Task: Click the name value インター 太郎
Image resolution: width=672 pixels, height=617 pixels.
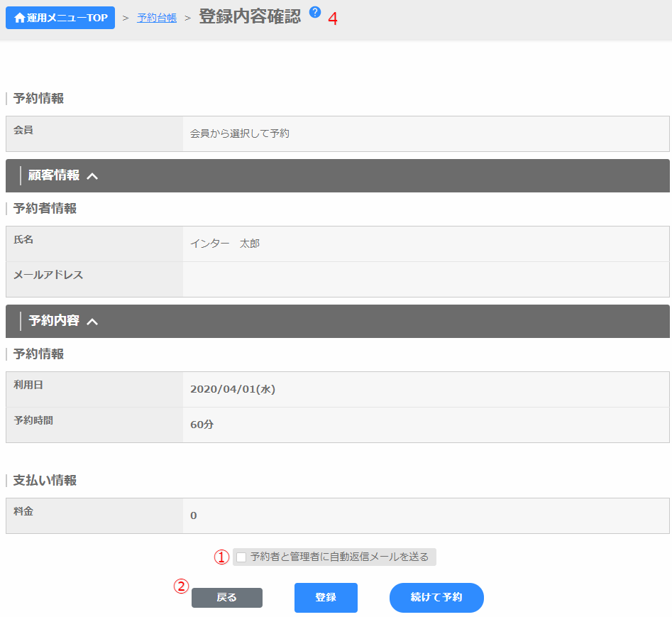Action: (x=225, y=244)
